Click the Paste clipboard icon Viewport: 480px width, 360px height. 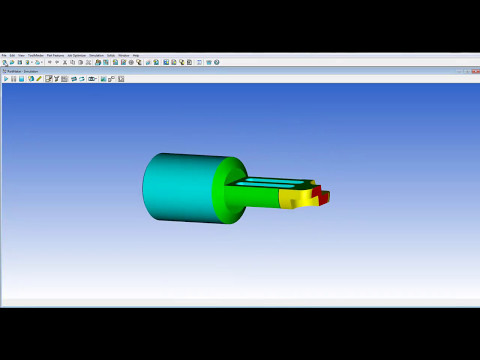coord(80,62)
